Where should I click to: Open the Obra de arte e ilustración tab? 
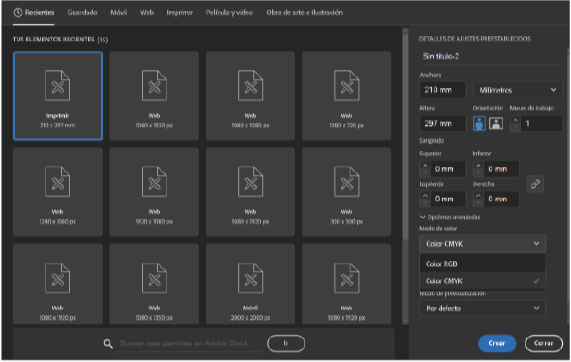tap(304, 13)
